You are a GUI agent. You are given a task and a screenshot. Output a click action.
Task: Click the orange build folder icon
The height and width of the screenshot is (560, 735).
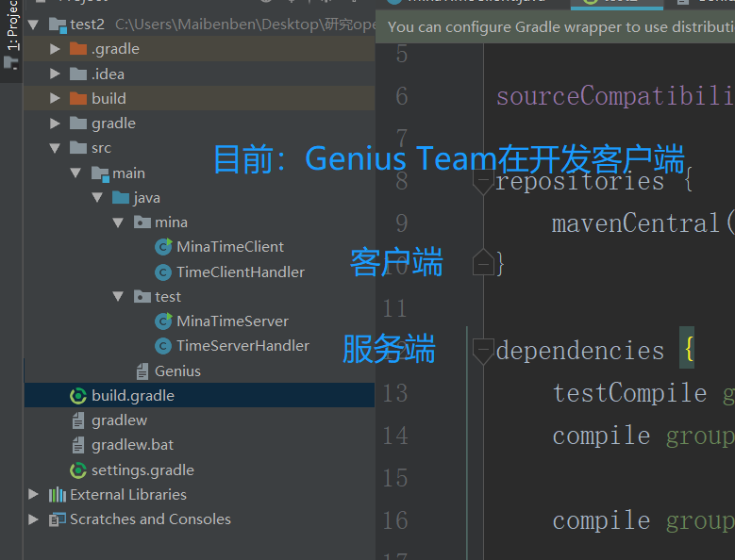tap(78, 98)
